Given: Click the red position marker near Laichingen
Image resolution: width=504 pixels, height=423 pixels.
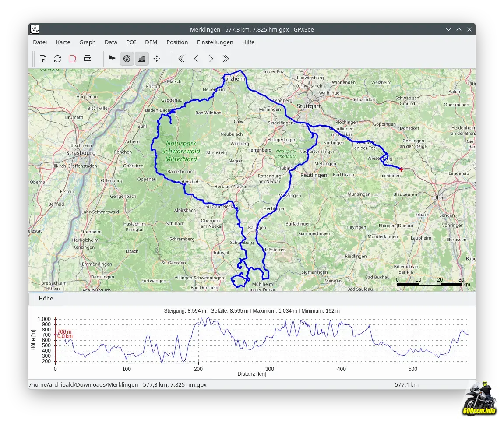Looking at the screenshot, I should click(x=401, y=169).
